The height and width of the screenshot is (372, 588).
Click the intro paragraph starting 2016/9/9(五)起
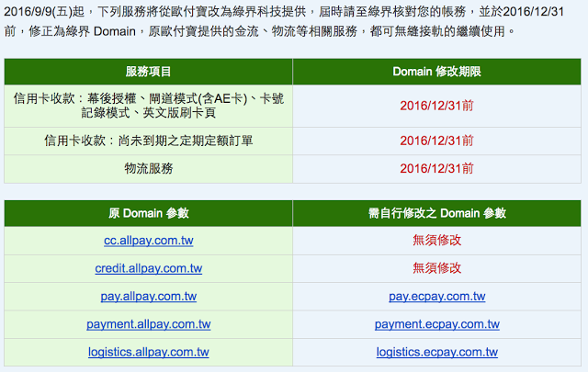[x=284, y=21]
